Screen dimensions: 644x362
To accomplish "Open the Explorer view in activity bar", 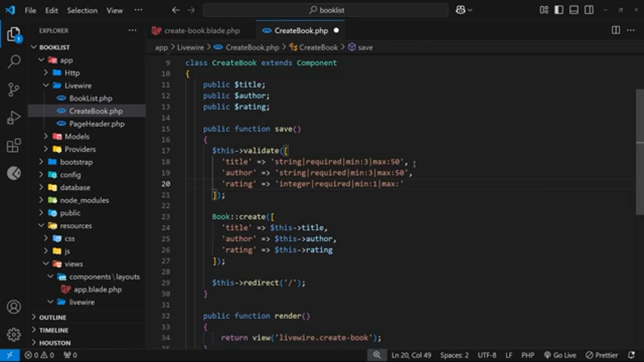I will [14, 35].
